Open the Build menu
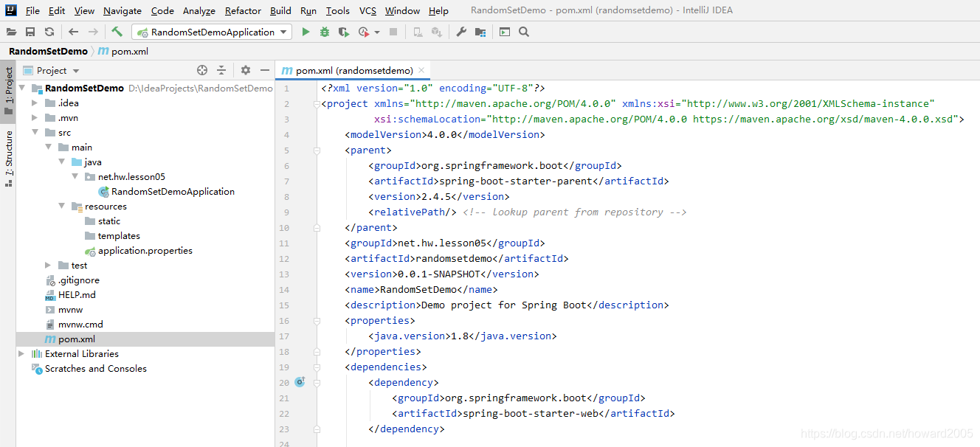 280,10
